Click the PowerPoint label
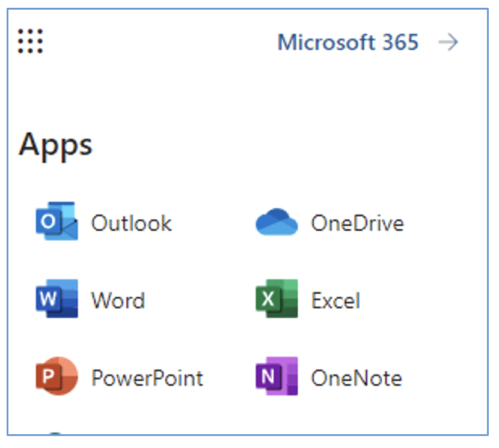This screenshot has width=499, height=448. pos(147,378)
